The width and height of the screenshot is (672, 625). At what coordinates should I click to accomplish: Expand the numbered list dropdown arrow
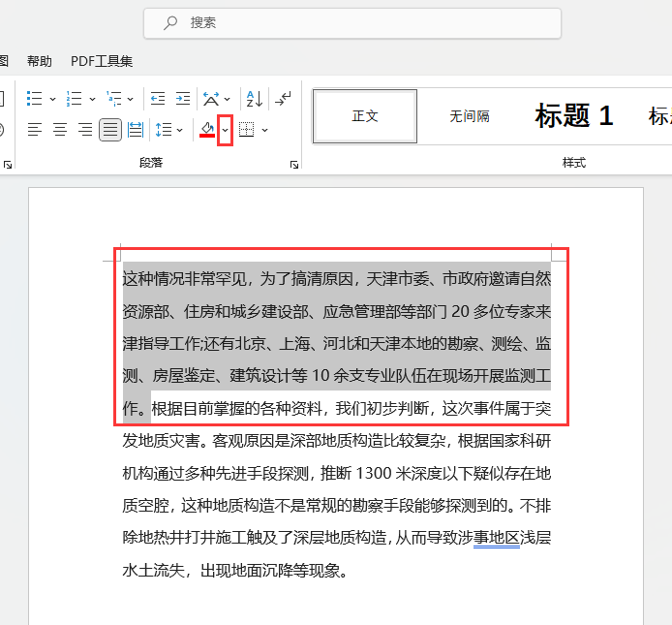[x=92, y=99]
